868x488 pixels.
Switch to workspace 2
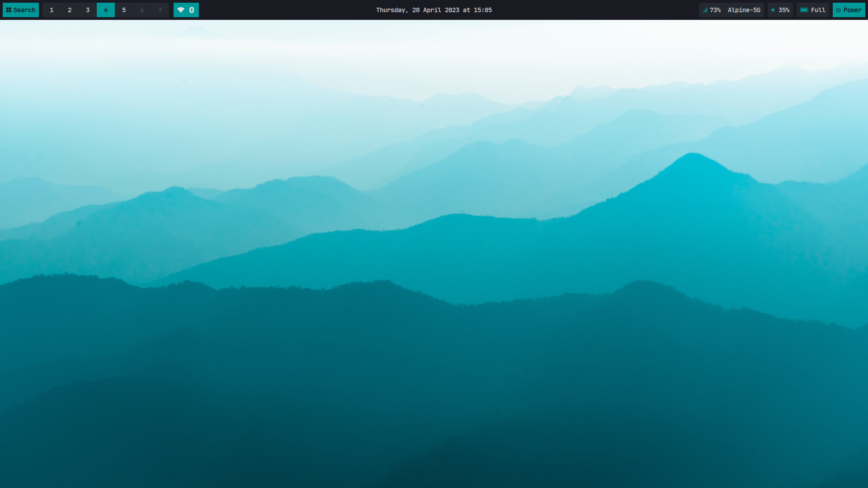(70, 10)
